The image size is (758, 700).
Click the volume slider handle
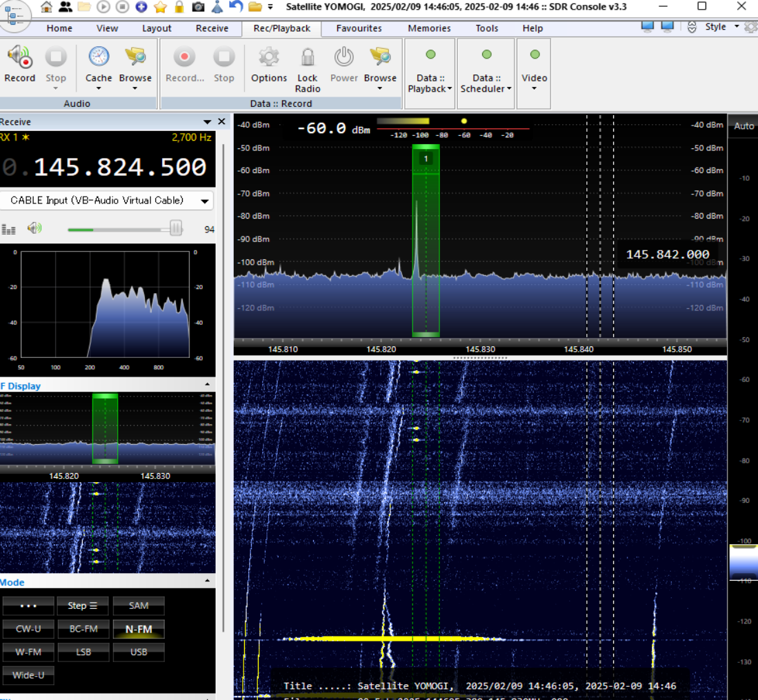pyautogui.click(x=176, y=229)
